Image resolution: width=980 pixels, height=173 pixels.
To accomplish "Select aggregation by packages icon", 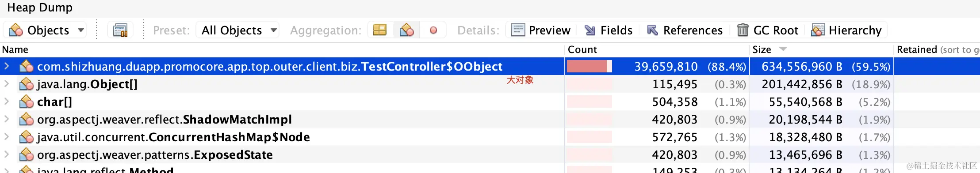I will [x=380, y=30].
